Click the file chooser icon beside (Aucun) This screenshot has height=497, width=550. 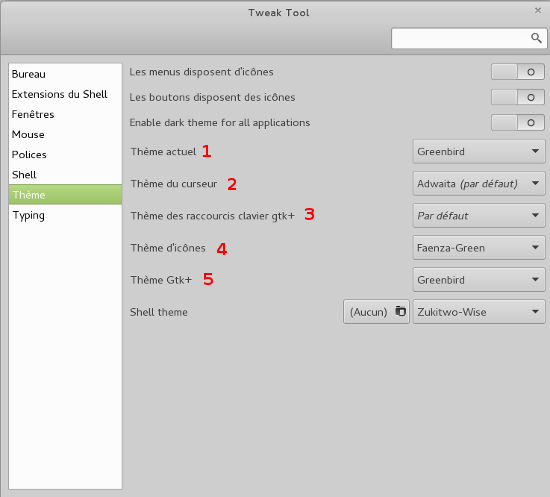coord(400,311)
